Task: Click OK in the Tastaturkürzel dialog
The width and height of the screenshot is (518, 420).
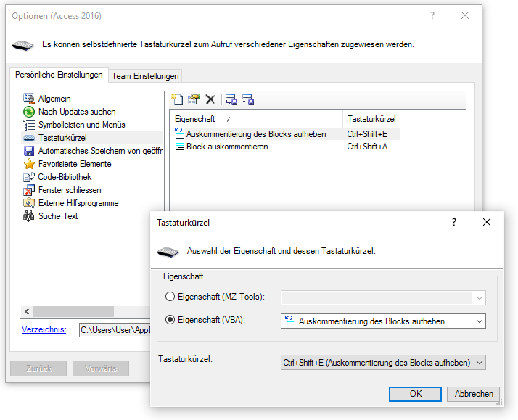Action: pyautogui.click(x=415, y=394)
